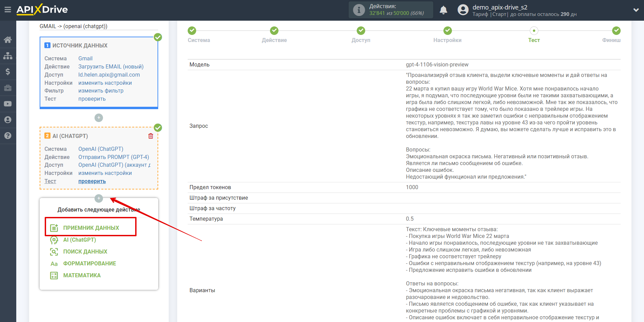Select AI (ChatGPT) next action
Viewport: 644px width, 322px height.
80,240
